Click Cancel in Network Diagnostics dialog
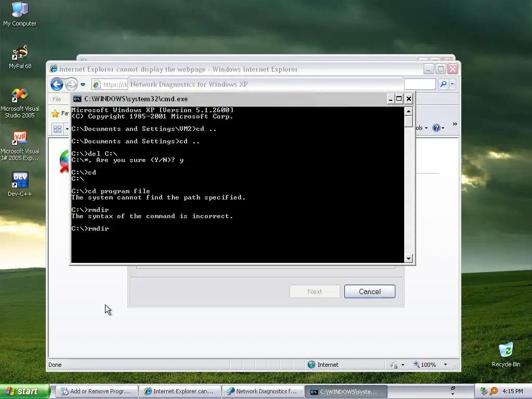This screenshot has width=532, height=399. 370,291
